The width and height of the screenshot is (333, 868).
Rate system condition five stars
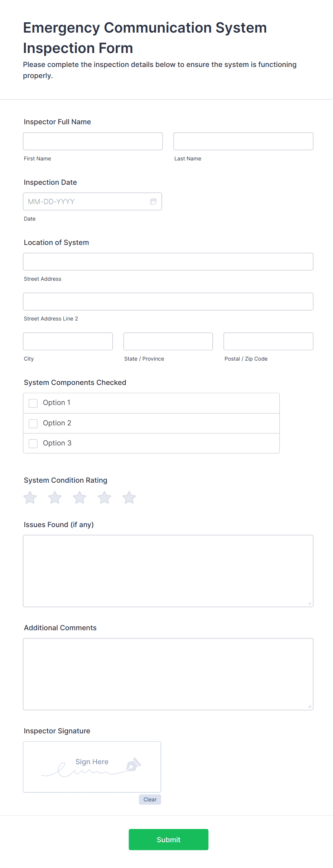(129, 497)
